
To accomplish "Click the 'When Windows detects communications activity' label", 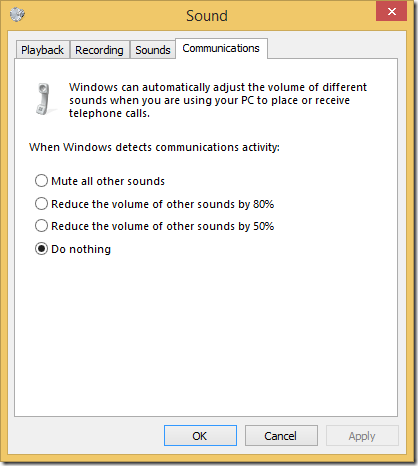I will click(x=154, y=147).
